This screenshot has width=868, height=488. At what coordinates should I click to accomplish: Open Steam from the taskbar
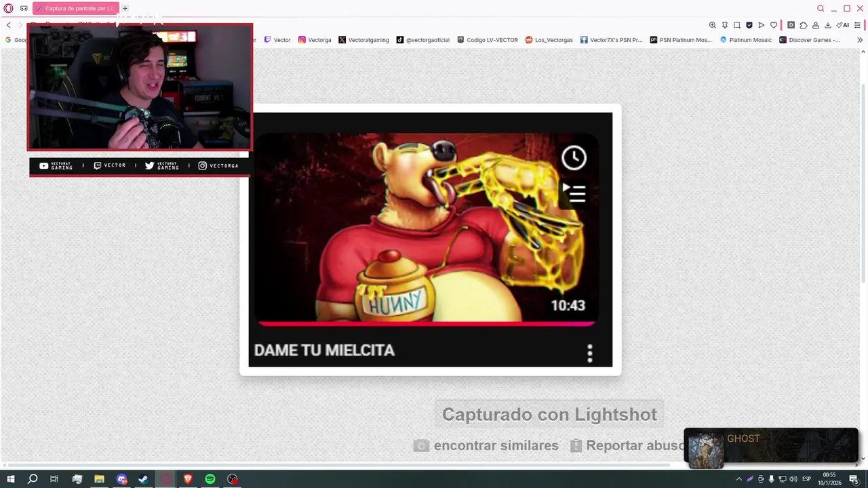coord(143,479)
